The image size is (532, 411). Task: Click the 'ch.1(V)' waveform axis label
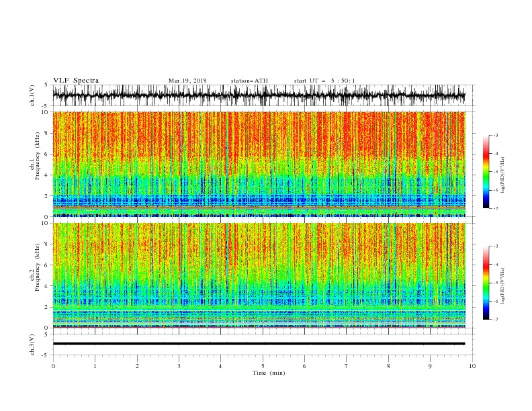click(x=32, y=95)
